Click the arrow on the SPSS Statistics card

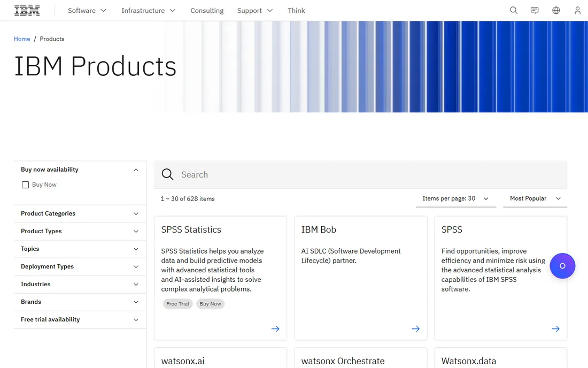click(275, 328)
